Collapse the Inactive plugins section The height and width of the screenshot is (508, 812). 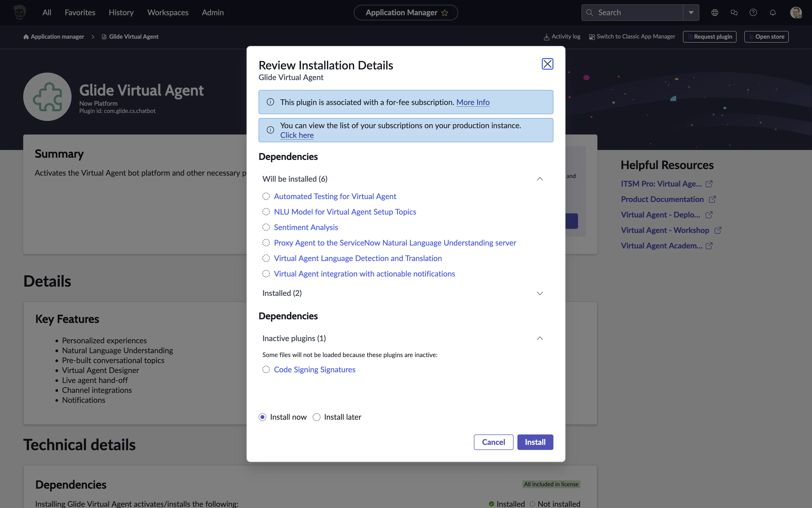540,338
